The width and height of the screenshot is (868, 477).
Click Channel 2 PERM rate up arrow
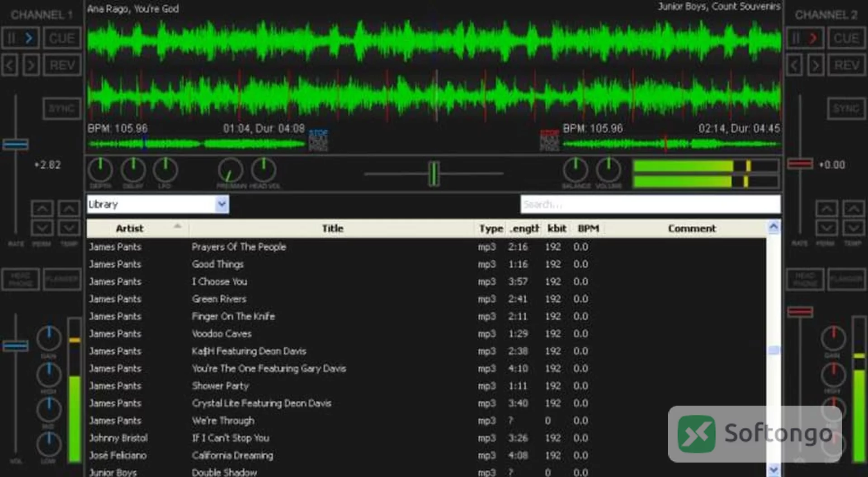tap(826, 209)
